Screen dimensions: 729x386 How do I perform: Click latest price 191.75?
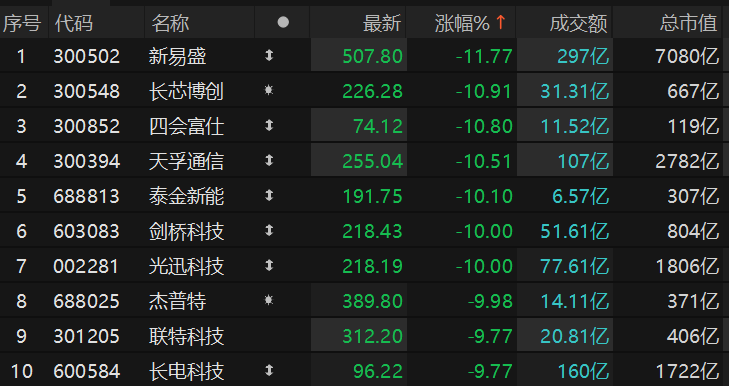(372, 196)
